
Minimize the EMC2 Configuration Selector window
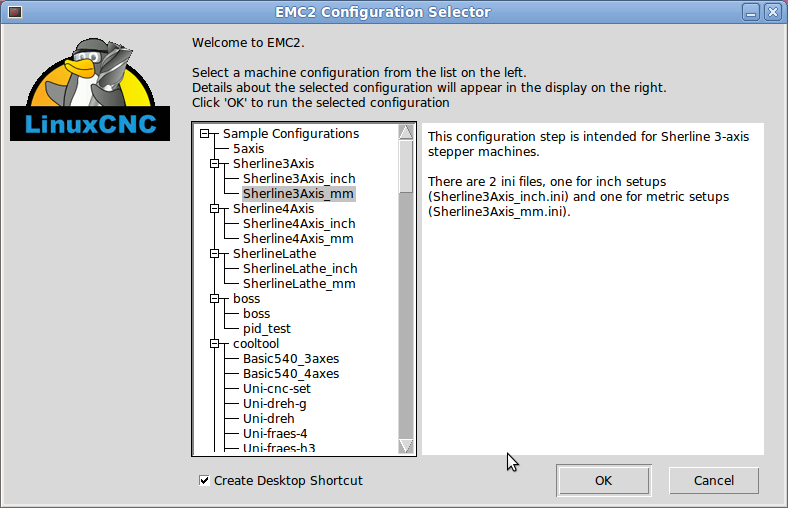(x=751, y=12)
